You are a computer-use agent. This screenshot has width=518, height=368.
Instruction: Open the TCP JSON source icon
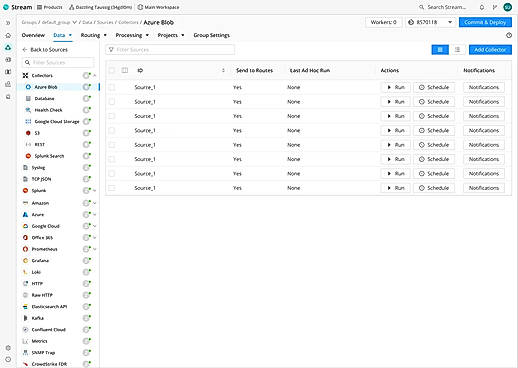pyautogui.click(x=25, y=179)
